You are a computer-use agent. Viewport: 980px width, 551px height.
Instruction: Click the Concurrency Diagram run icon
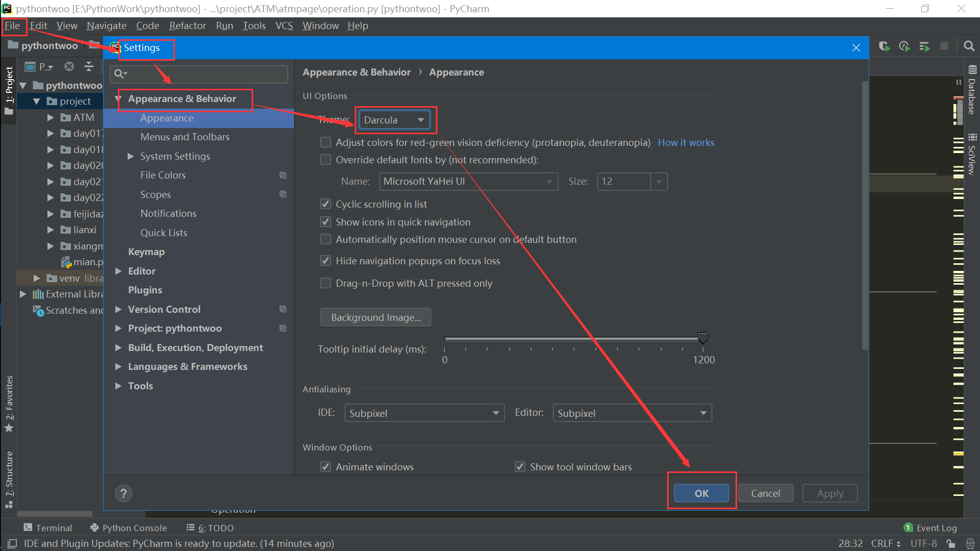[x=924, y=46]
